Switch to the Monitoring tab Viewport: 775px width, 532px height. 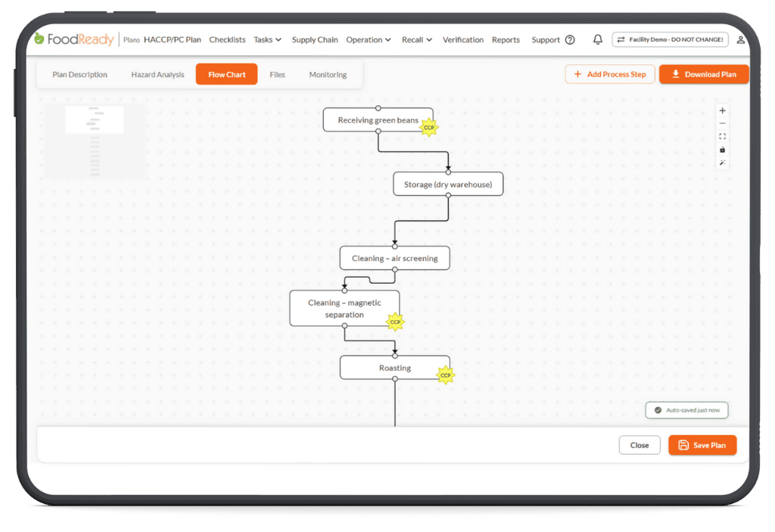(328, 75)
